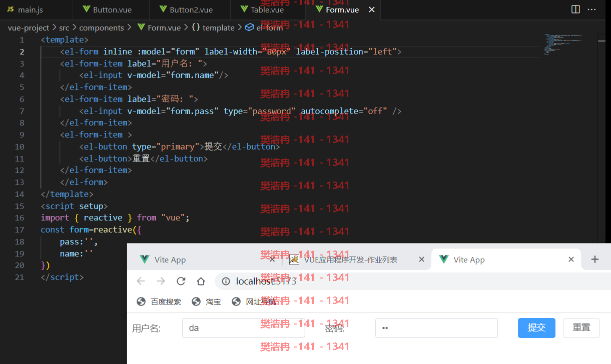This screenshot has width=611, height=364.
Task: Open the Button.vue editor tab
Action: [x=111, y=9]
